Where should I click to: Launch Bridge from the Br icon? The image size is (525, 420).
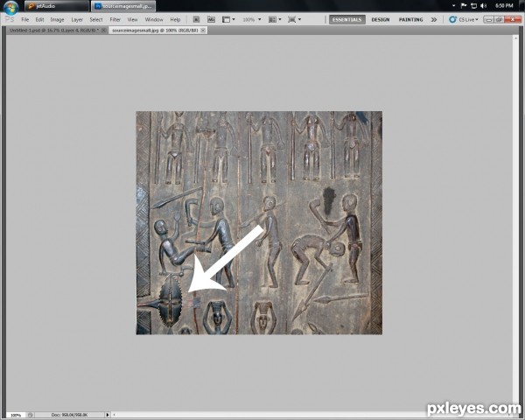tap(196, 20)
